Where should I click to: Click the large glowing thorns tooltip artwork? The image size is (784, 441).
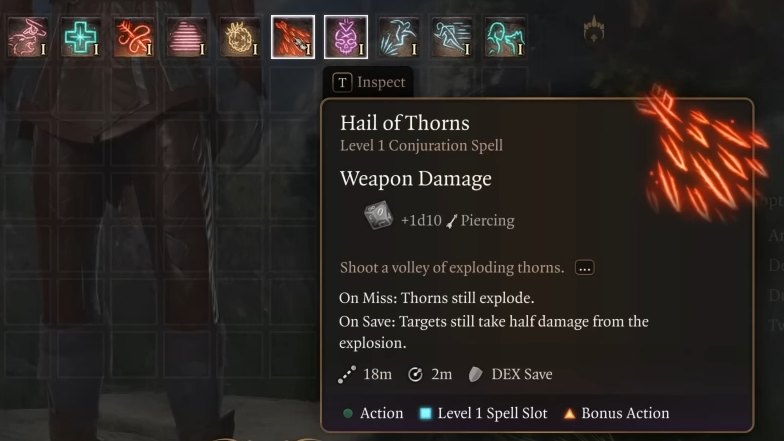pyautogui.click(x=700, y=152)
